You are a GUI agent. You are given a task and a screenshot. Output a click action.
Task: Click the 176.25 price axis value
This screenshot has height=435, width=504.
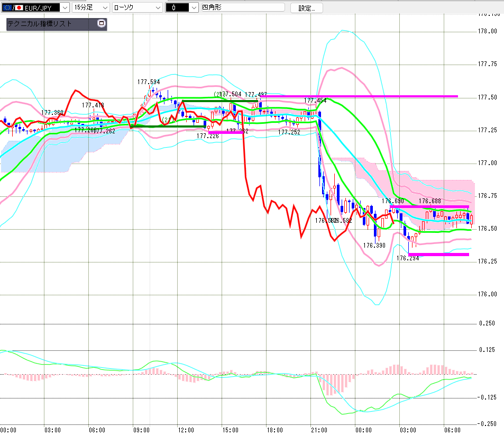pos(487,261)
